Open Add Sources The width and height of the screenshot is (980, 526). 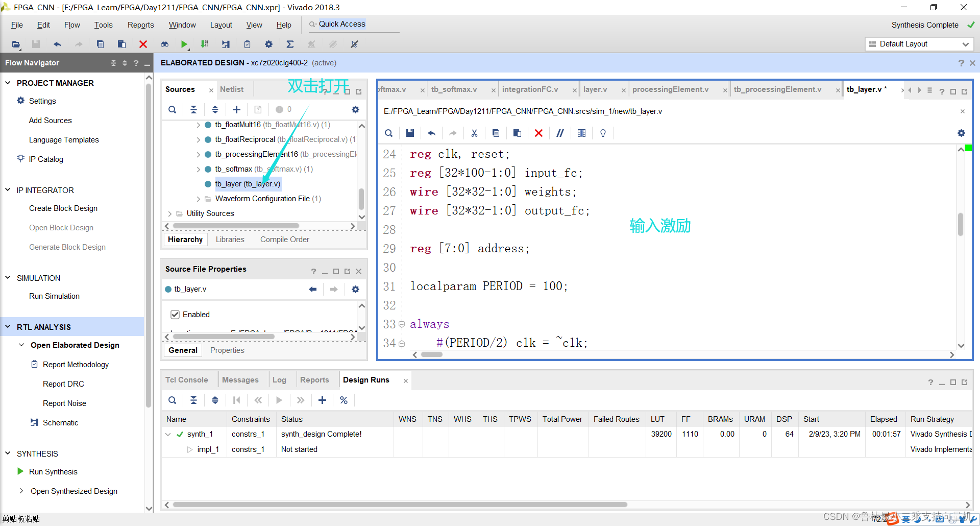tap(50, 121)
